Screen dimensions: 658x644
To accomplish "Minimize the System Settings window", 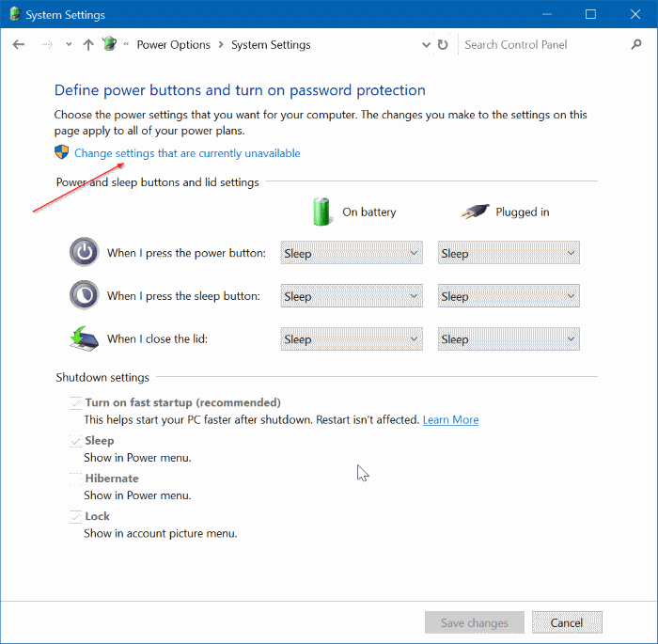I will (546, 14).
